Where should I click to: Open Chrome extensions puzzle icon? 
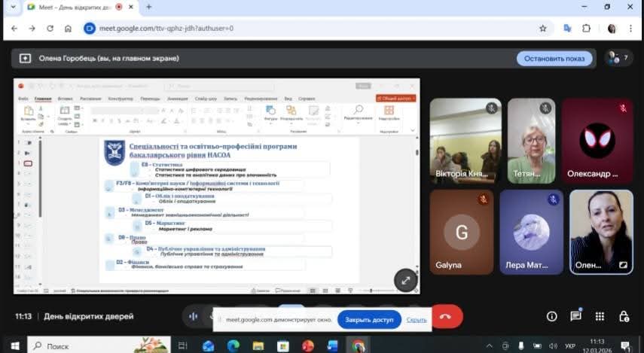pos(587,29)
